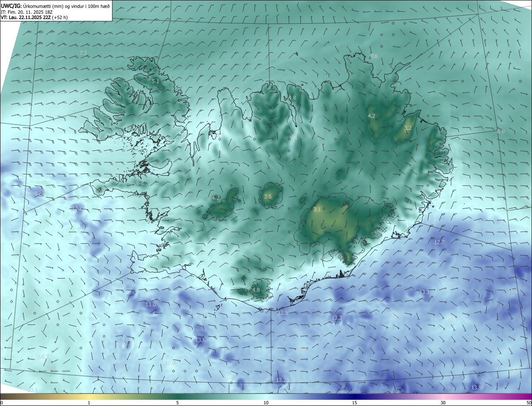Click the valid time line 'VT: Lau. 22.11.2025 22Z (+52 h)'
532x406 pixels.
click(x=34, y=17)
